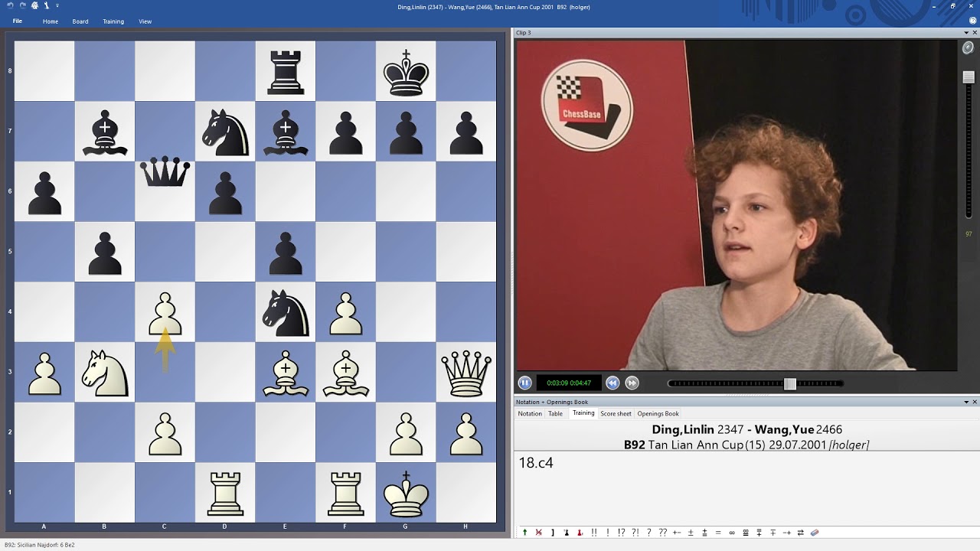The image size is (980, 551).
Task: Insert the = equal evaluation symbol
Action: point(718,533)
